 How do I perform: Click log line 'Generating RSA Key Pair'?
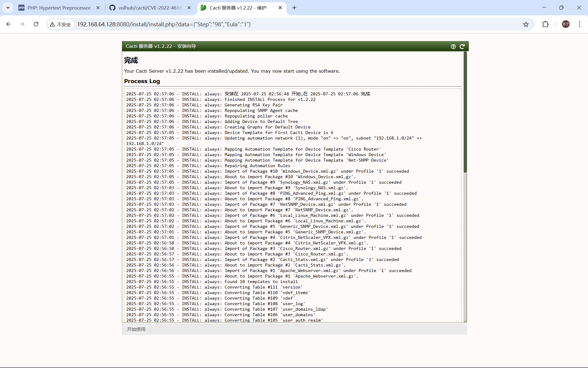205,105
